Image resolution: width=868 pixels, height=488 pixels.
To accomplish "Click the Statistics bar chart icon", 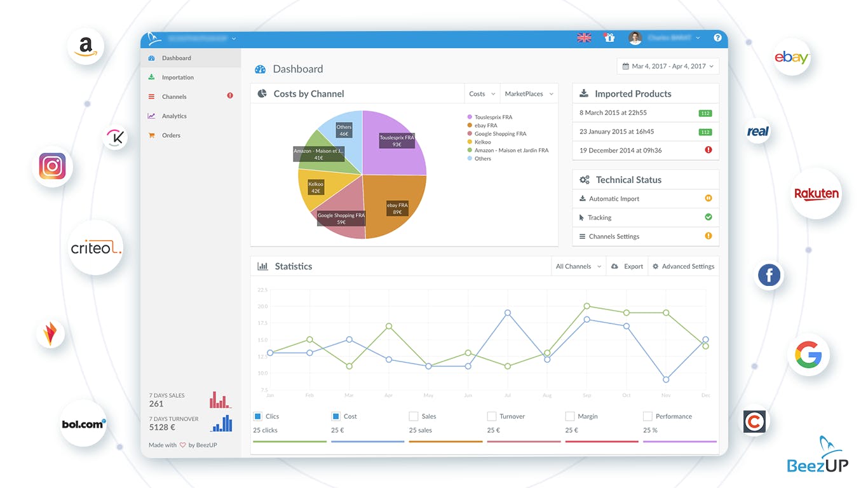I will click(262, 266).
